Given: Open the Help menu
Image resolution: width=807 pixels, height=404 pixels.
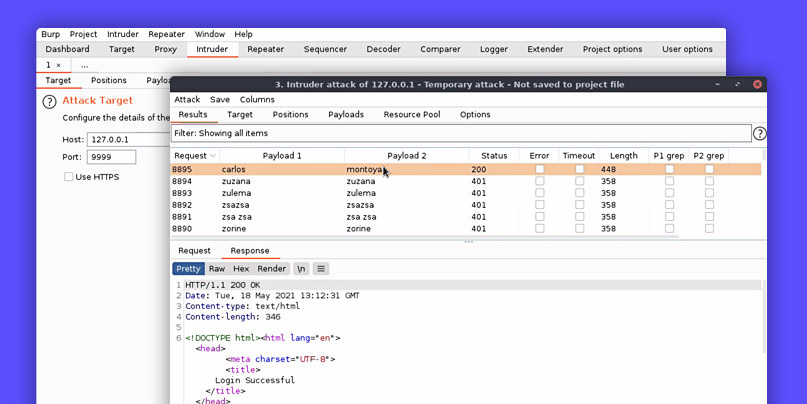Looking at the screenshot, I should pos(243,34).
